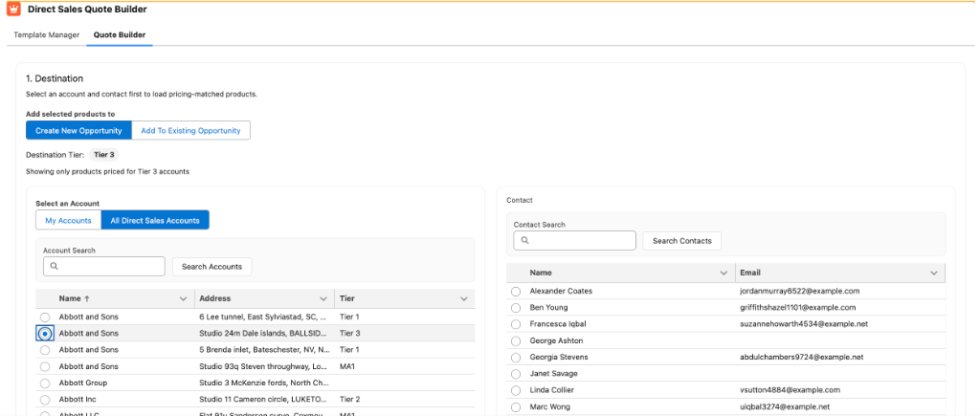Viewport: 980px width, 416px height.
Task: Click the Tier column header
Action: [405, 299]
